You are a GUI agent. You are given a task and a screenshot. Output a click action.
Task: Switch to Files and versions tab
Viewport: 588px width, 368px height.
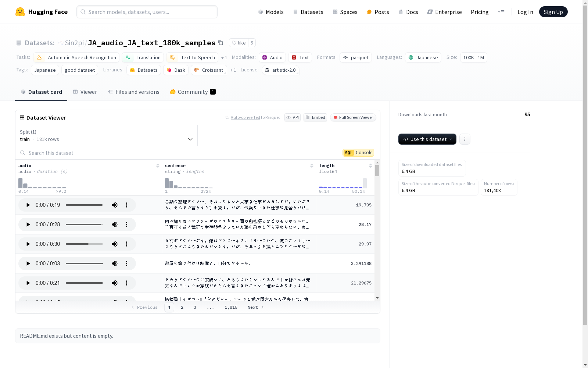(133, 92)
